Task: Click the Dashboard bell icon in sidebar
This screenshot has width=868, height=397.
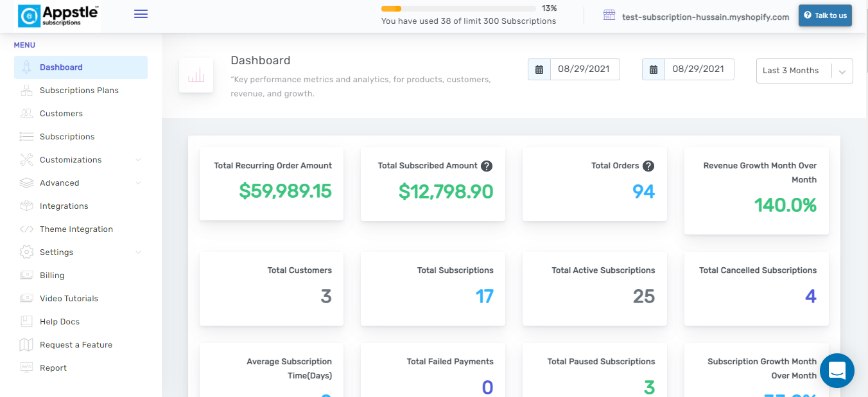Action: pyautogui.click(x=26, y=67)
